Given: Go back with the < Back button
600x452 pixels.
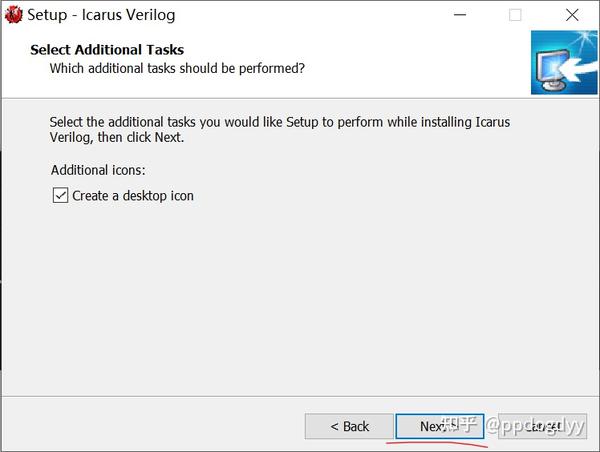Looking at the screenshot, I should [x=349, y=426].
